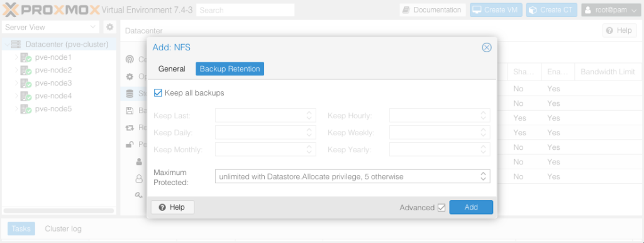Click the Ceph icon in Datacenter menu
644x243 pixels.
(x=130, y=59)
